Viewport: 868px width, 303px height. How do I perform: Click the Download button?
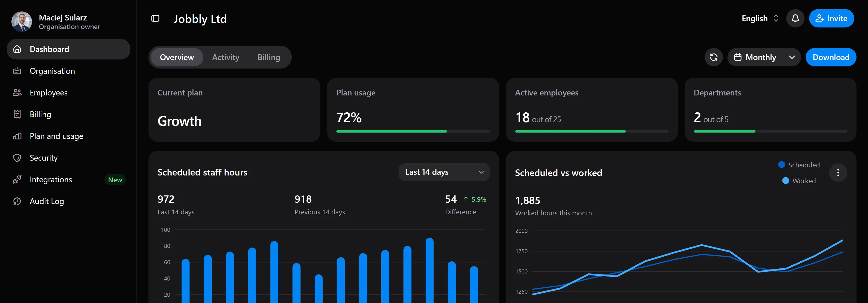[831, 57]
